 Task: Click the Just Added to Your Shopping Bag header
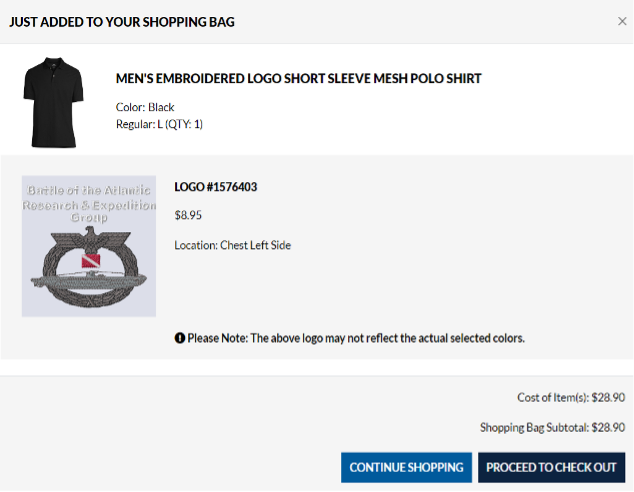(122, 21)
